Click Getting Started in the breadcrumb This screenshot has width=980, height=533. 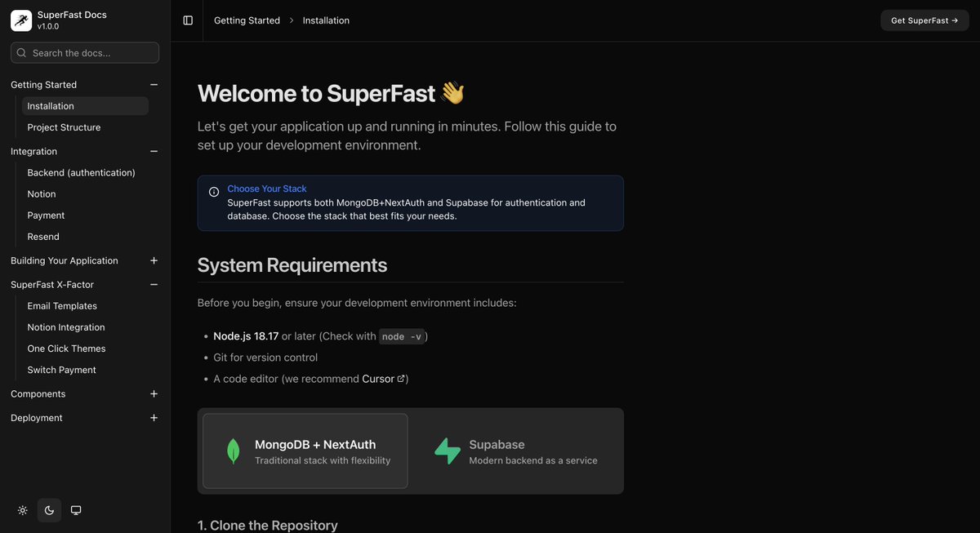point(247,20)
